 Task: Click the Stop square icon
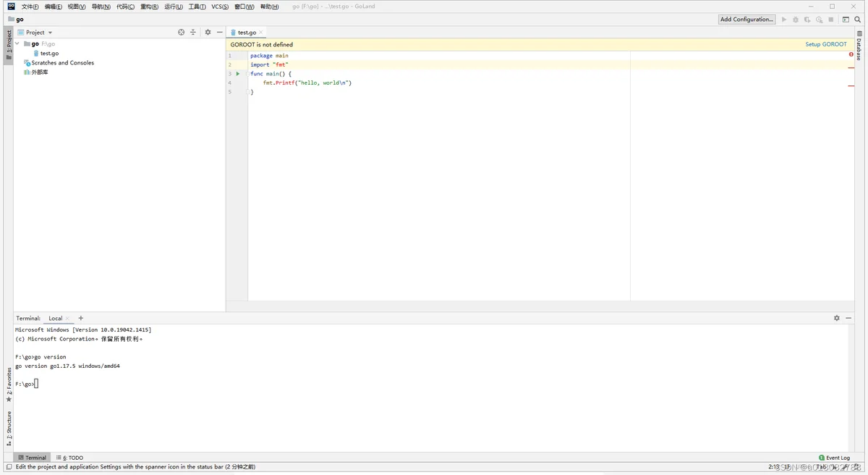pyautogui.click(x=831, y=20)
